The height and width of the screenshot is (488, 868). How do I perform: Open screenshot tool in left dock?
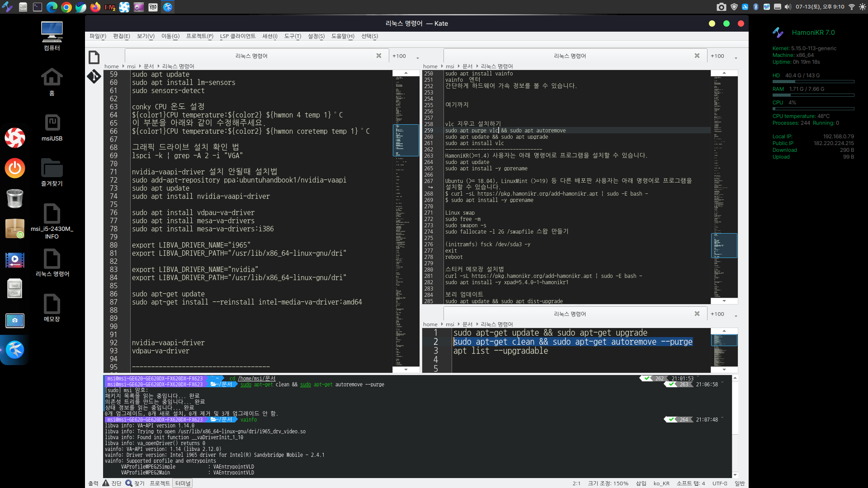tap(14, 320)
